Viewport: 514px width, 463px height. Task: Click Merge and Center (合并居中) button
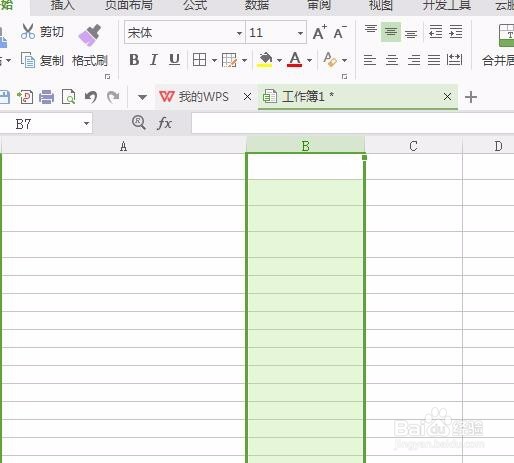(497, 45)
